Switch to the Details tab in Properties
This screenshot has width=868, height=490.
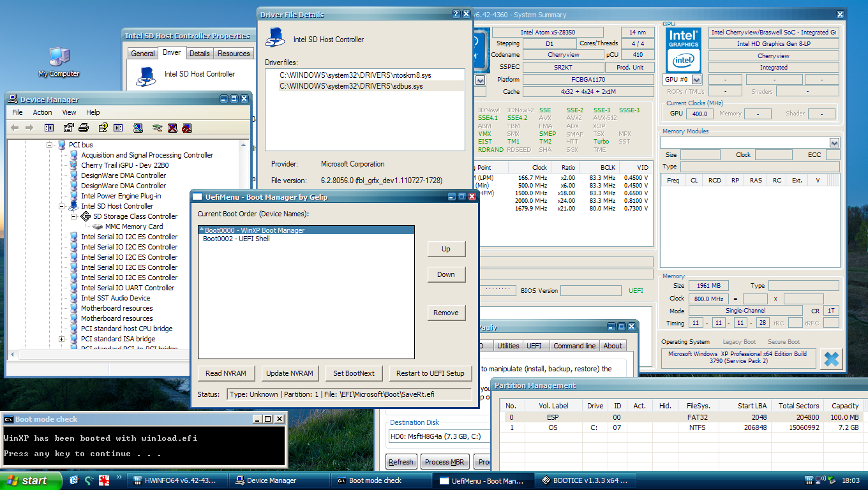click(x=200, y=54)
